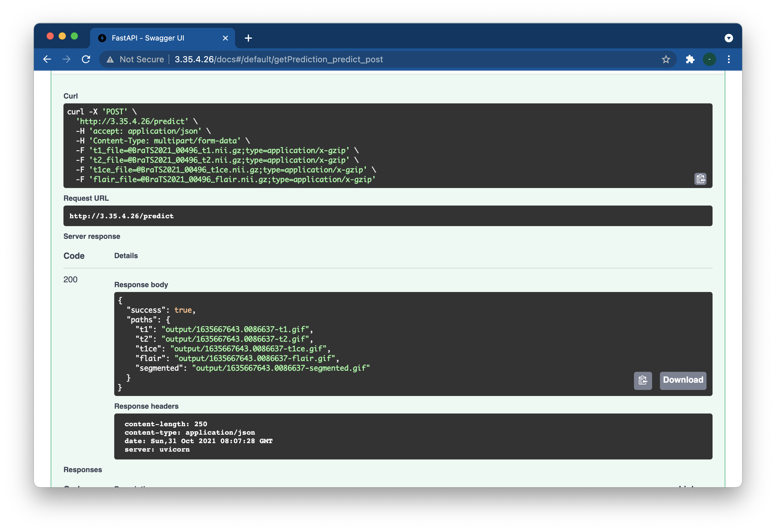Viewport: 776px width, 532px height.
Task: Copy the response body to clipboard
Action: [x=642, y=380]
